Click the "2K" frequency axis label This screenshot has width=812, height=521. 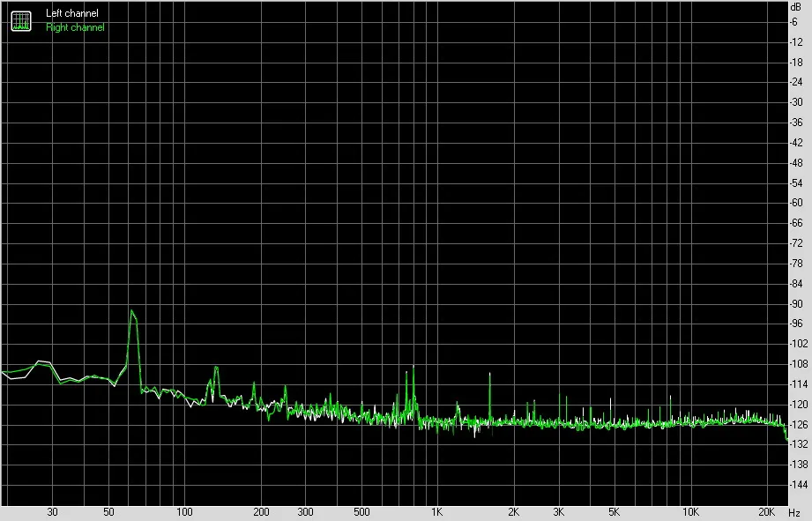click(x=513, y=512)
